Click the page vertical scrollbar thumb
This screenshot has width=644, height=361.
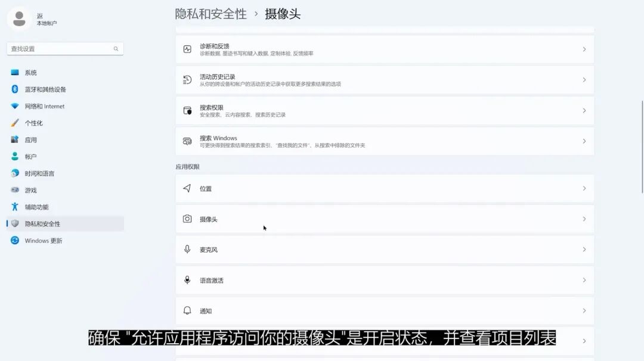[642, 147]
